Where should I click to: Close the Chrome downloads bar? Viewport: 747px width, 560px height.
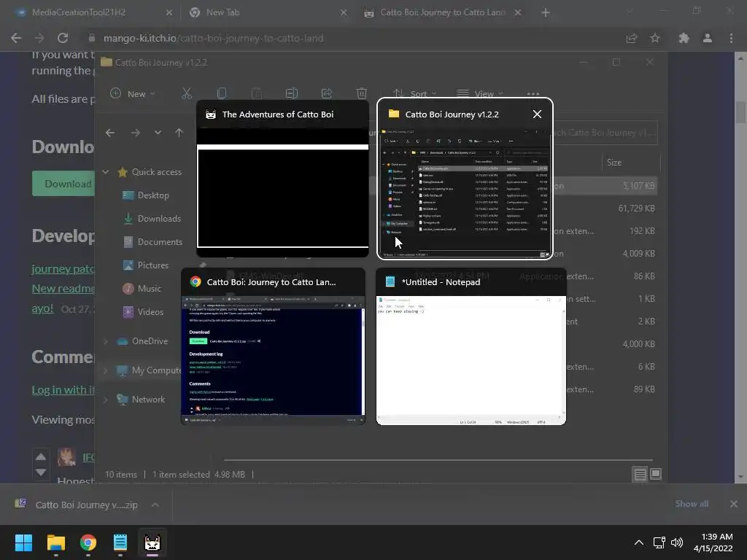click(x=734, y=504)
